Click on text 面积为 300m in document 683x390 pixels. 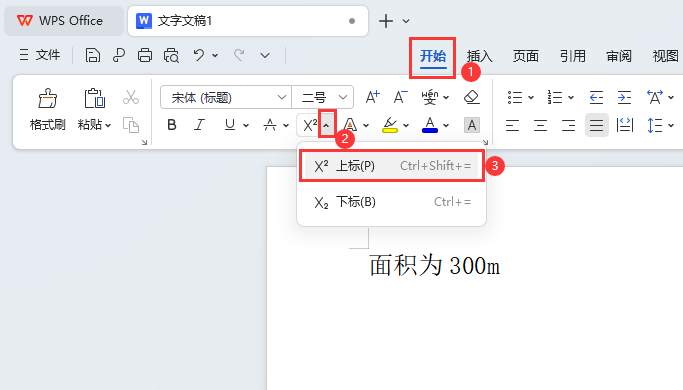click(x=435, y=265)
